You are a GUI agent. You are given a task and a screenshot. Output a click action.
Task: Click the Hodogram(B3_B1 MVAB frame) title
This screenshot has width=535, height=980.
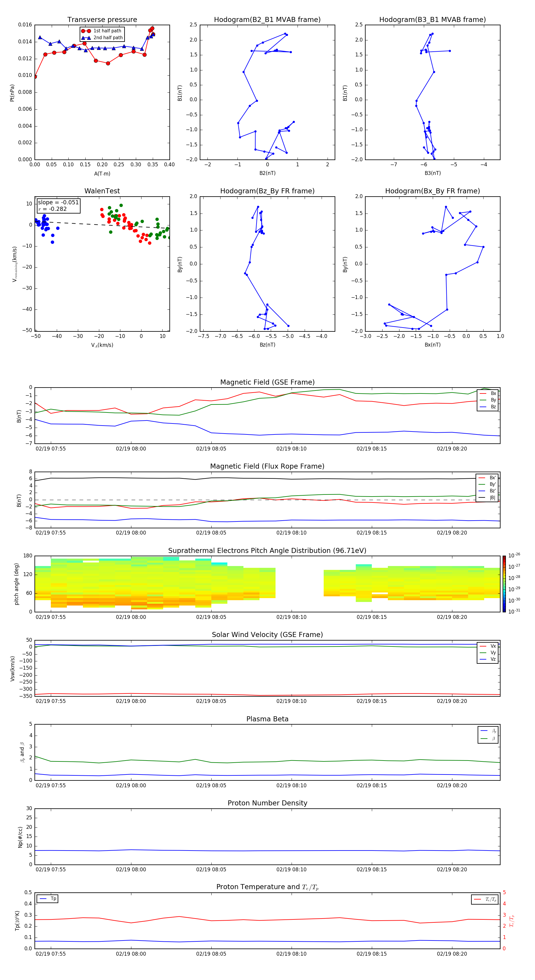tap(432, 20)
